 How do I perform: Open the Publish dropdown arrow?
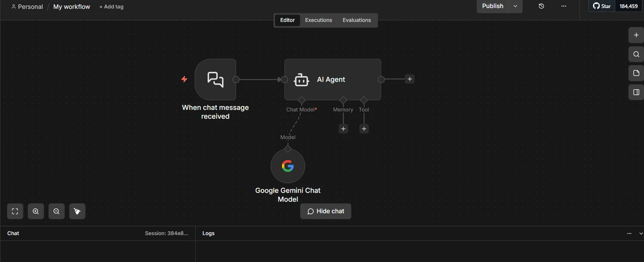[x=515, y=6]
